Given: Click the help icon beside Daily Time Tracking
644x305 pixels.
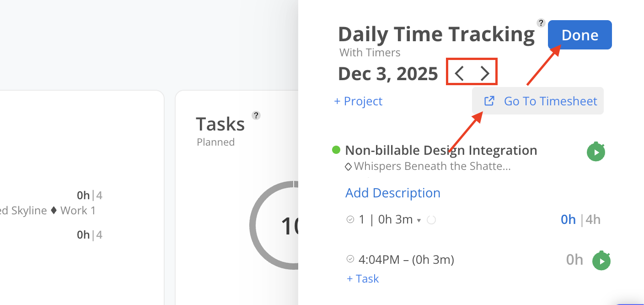Looking at the screenshot, I should point(541,23).
